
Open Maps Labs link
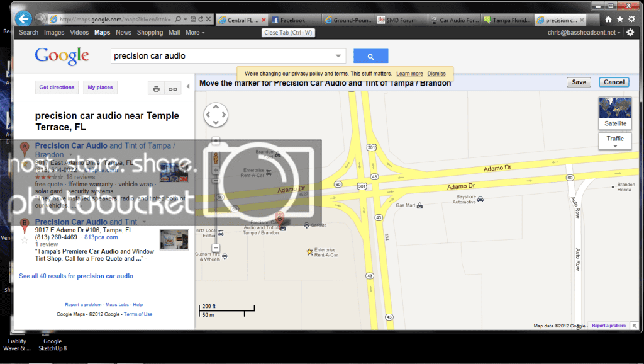pos(117,305)
